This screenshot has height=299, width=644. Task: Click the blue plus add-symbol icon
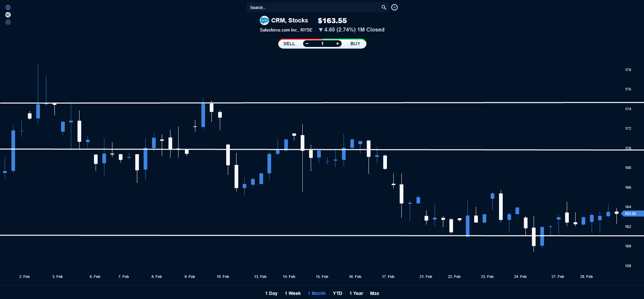pyautogui.click(x=395, y=8)
